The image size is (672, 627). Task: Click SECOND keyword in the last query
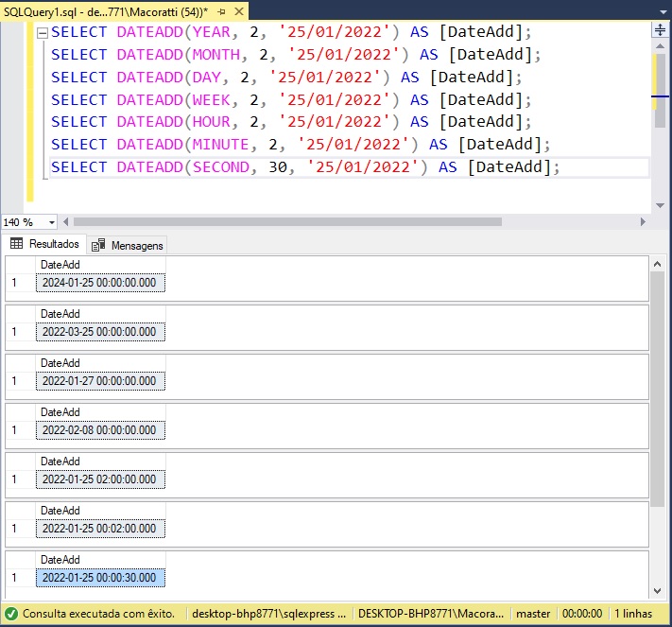click(220, 167)
